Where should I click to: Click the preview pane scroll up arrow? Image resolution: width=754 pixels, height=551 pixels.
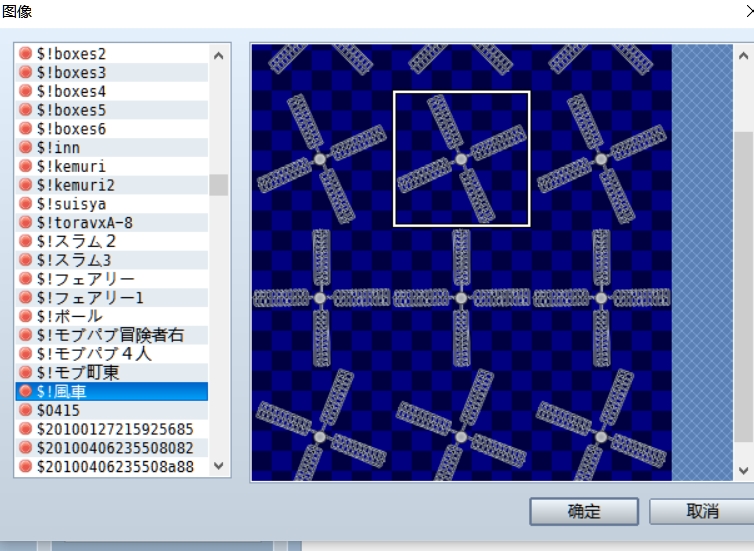pyautogui.click(x=743, y=56)
